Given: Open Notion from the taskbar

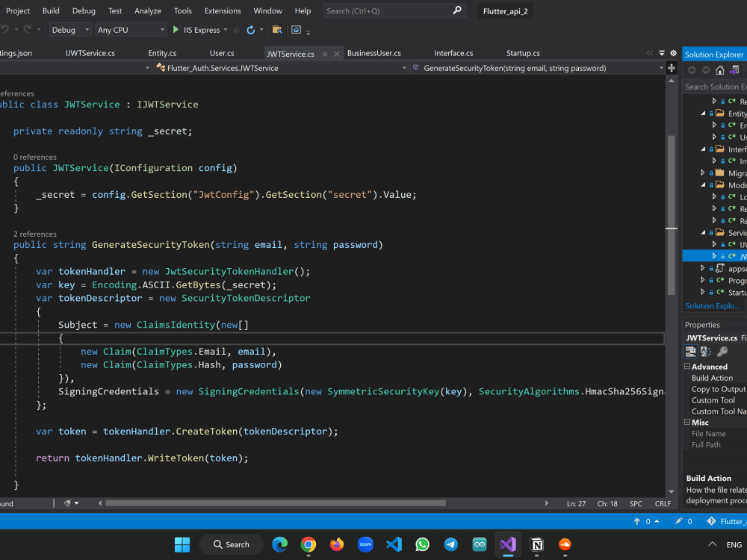Looking at the screenshot, I should (x=537, y=544).
